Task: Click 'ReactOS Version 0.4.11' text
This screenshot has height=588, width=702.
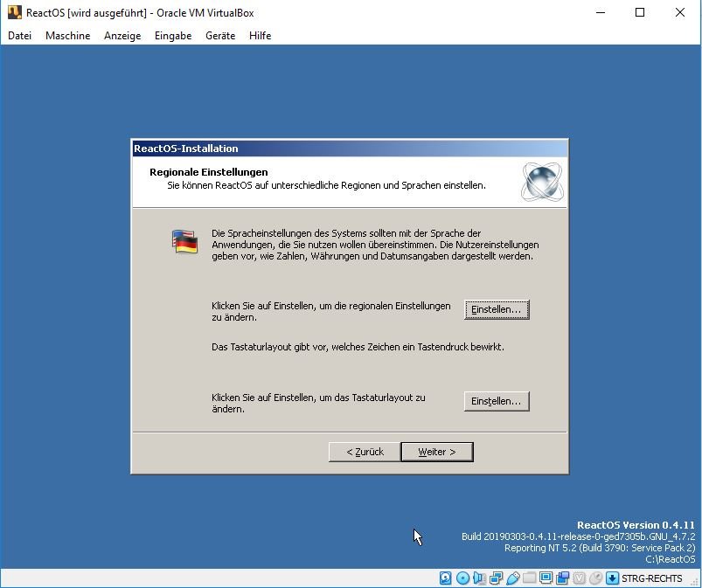Action: [636, 525]
